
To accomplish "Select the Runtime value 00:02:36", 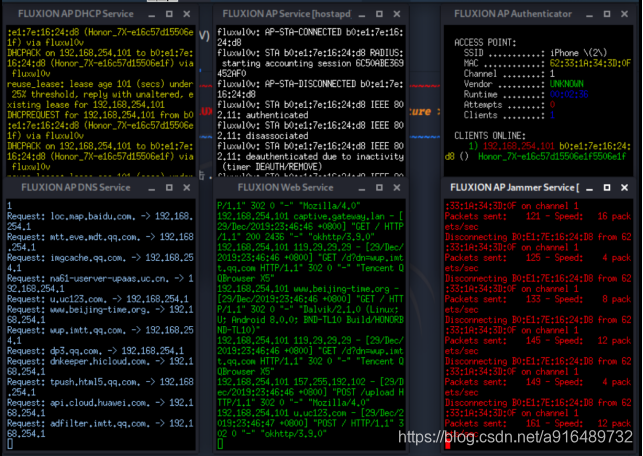I will tap(569, 94).
